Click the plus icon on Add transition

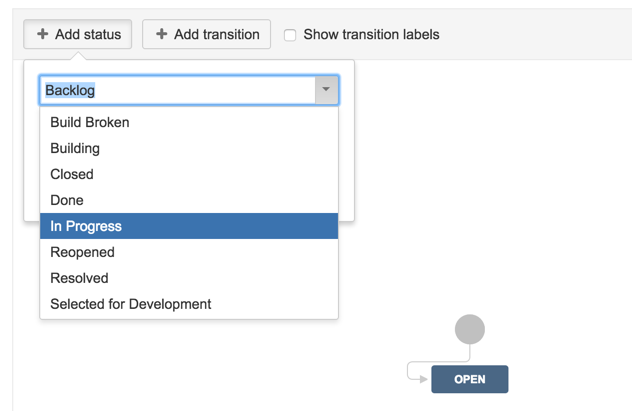click(161, 34)
